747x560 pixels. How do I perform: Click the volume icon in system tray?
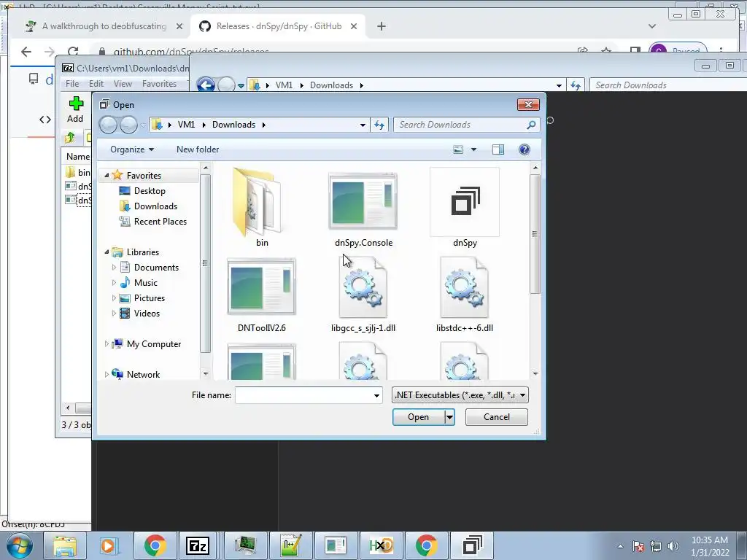[x=673, y=546]
